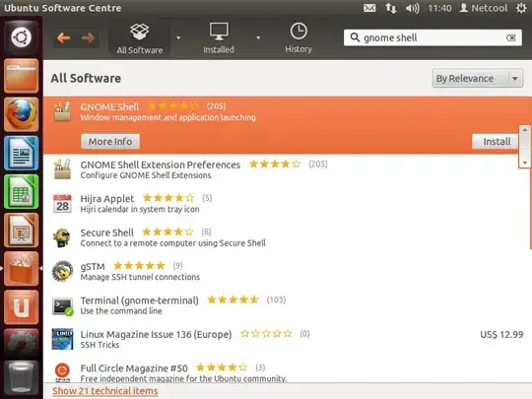532x399 pixels.
Task: Open the Installed software view
Action: click(x=219, y=38)
